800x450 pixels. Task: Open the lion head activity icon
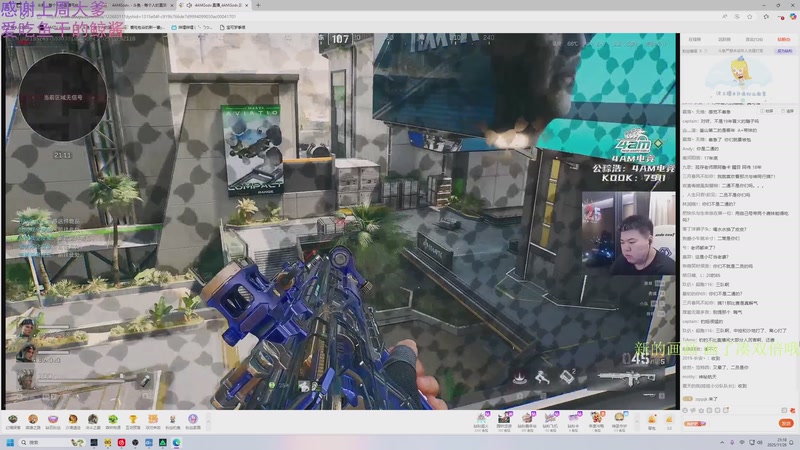pos(73,419)
